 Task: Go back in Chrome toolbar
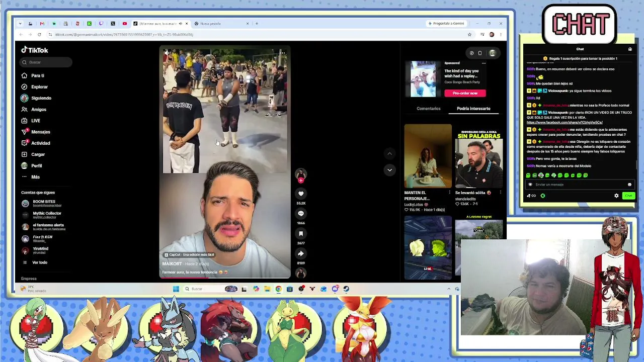(x=21, y=35)
